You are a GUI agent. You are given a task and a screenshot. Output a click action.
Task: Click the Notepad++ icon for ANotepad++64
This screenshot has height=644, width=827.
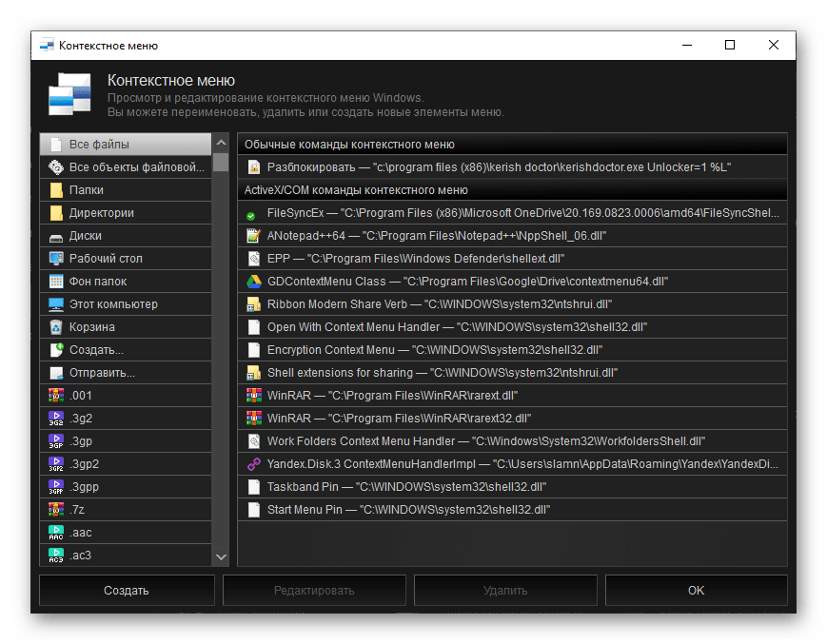point(254,236)
